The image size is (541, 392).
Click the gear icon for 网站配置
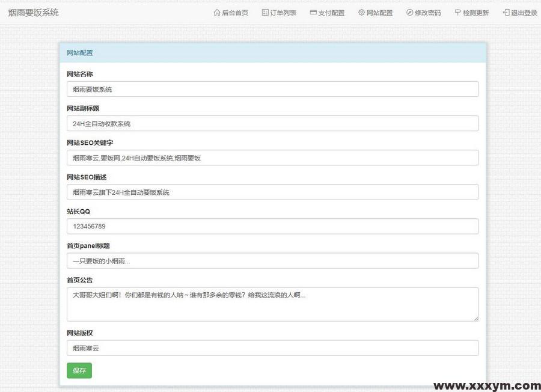pyautogui.click(x=361, y=13)
